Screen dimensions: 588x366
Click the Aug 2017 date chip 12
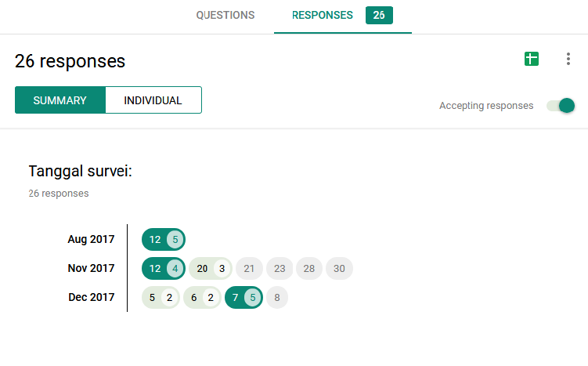[x=163, y=239]
